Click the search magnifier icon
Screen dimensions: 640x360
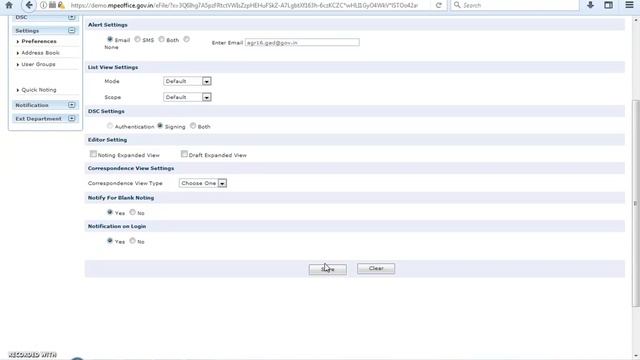(457, 5)
